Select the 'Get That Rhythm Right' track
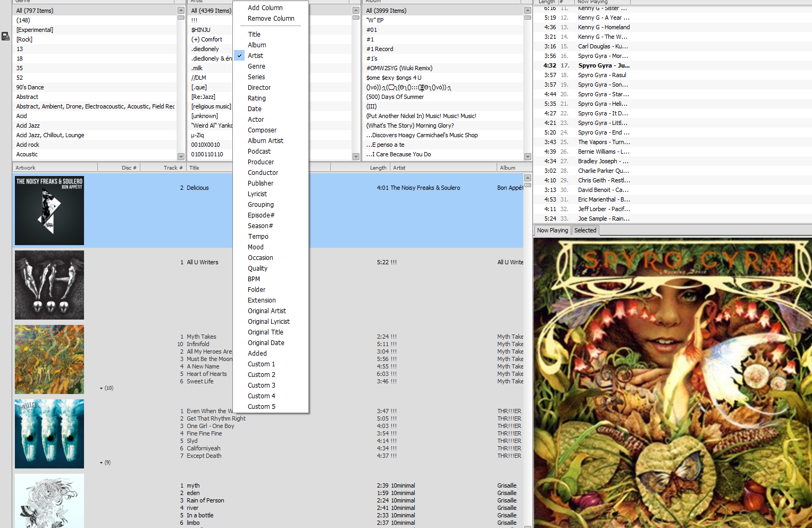Screen dimensions: 812x528 (x=216, y=418)
